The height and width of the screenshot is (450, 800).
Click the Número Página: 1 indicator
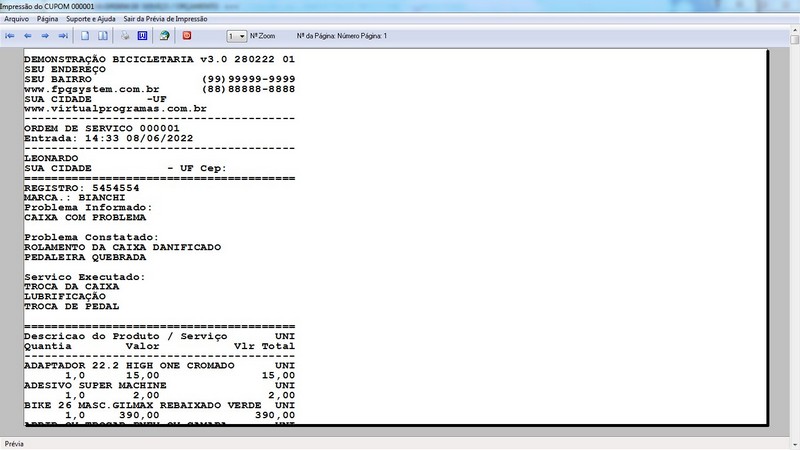click(x=362, y=36)
